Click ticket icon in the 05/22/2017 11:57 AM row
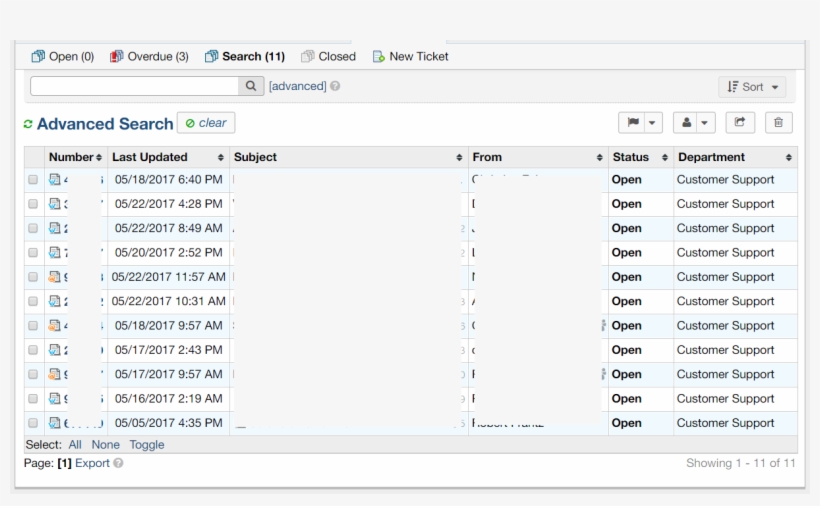820x506 pixels. click(55, 277)
